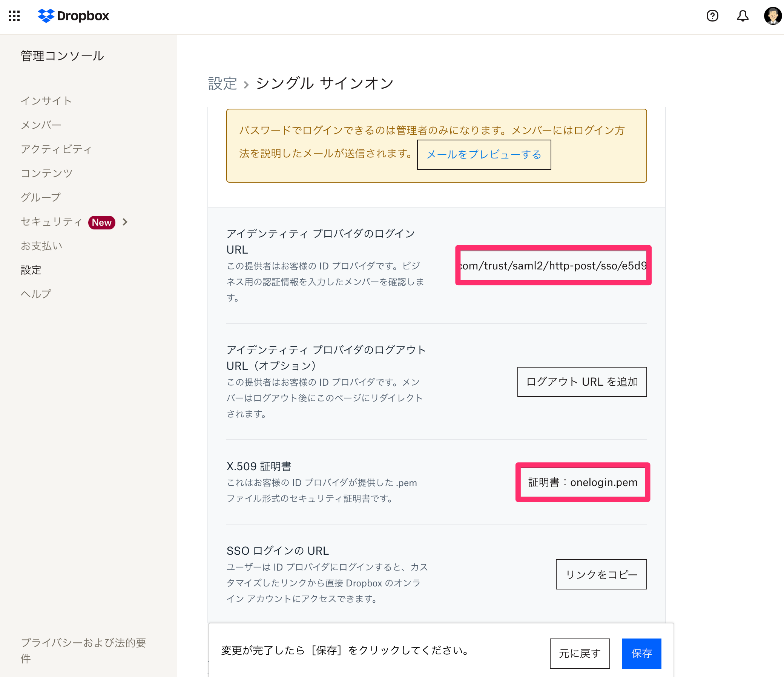Screen dimensions: 784x677
Task: Click the Dropbox logo
Action: click(x=74, y=16)
